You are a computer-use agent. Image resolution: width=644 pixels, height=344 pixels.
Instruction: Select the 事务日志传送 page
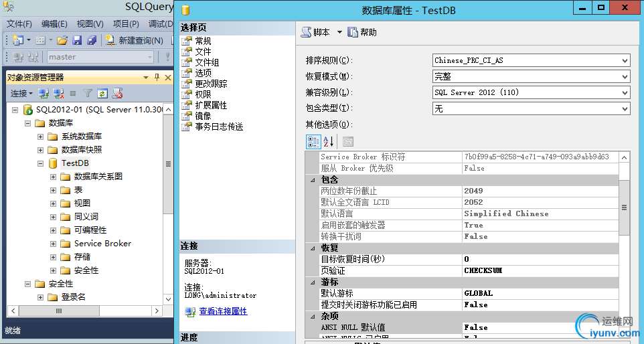click(x=220, y=126)
